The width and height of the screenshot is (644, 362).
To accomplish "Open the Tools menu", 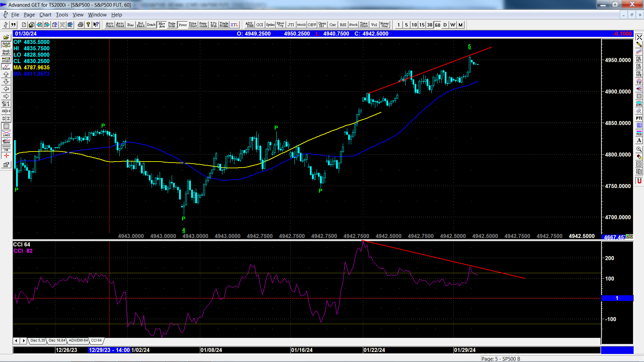I will click(62, 15).
